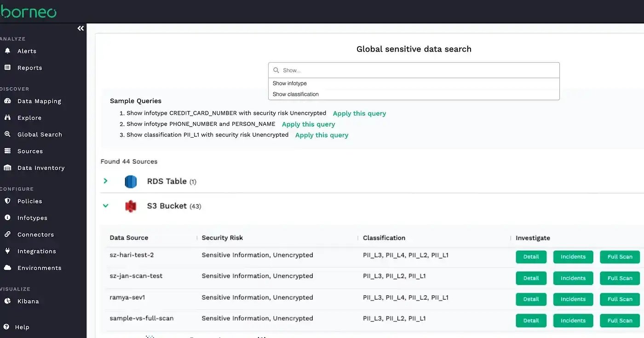View Incidents for sz-hari-test-2
The height and width of the screenshot is (338, 644).
[573, 257]
